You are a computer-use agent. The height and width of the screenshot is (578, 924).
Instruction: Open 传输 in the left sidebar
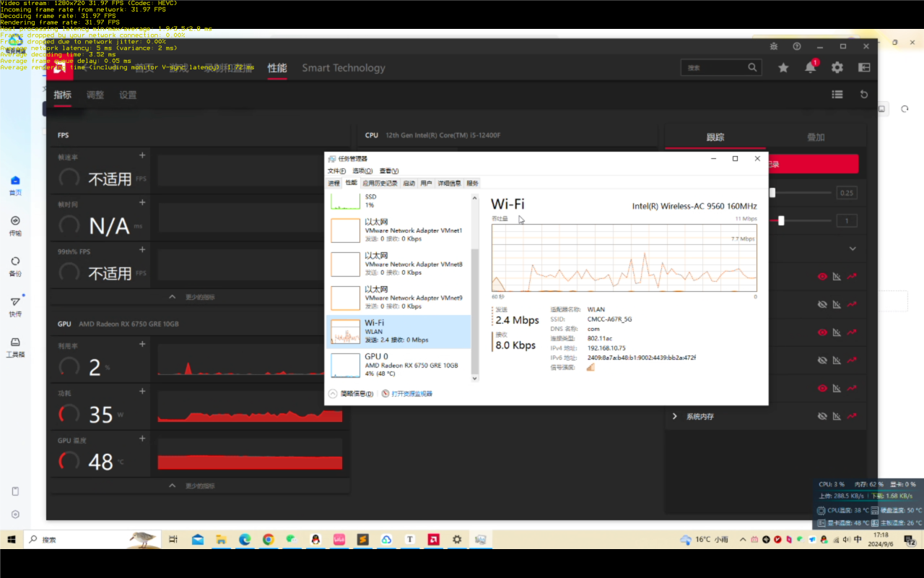tap(15, 226)
